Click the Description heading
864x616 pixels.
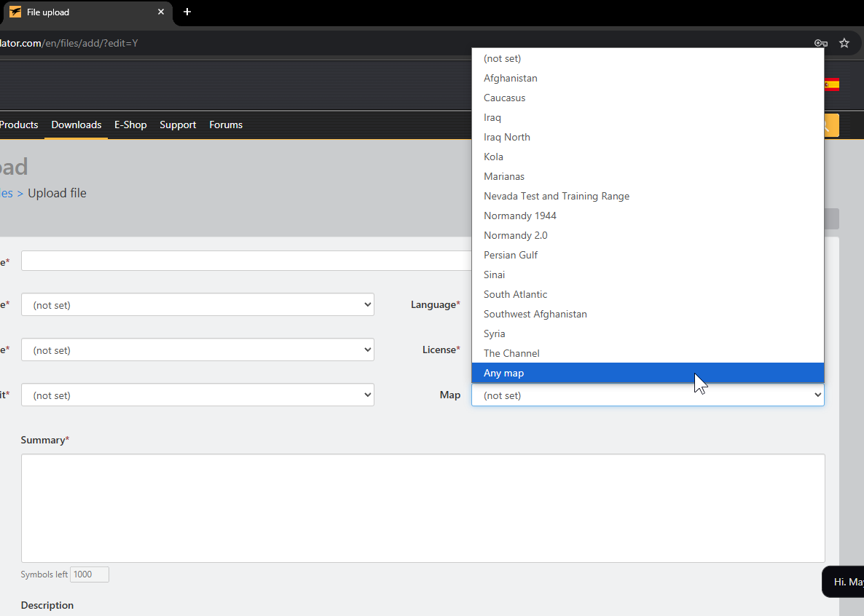pos(47,605)
